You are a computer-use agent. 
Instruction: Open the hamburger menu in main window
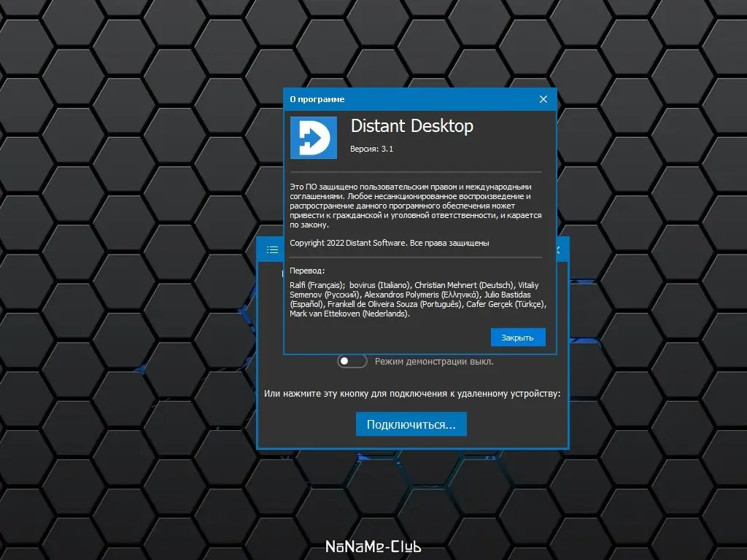pos(272,249)
